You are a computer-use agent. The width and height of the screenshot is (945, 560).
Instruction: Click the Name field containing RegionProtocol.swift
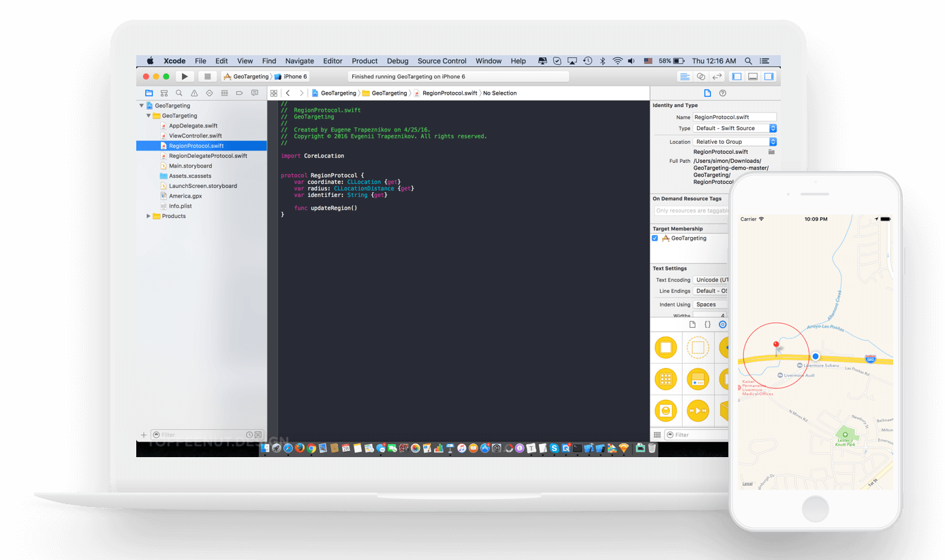click(734, 117)
